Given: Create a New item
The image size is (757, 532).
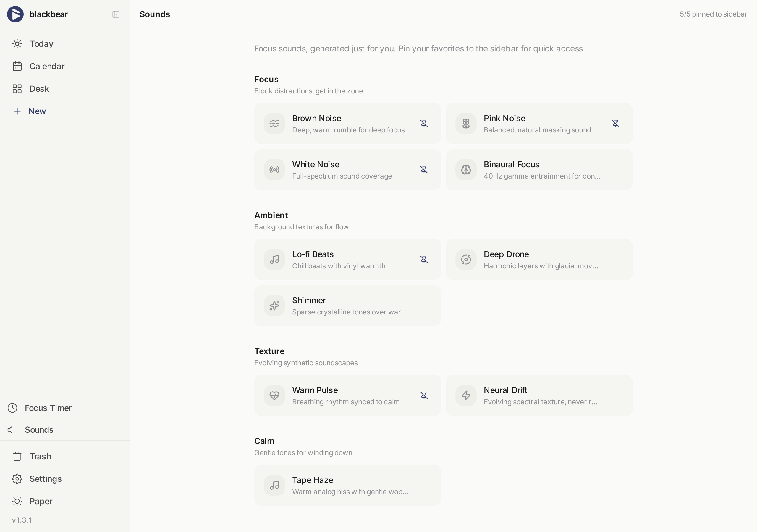Looking at the screenshot, I should tap(37, 111).
